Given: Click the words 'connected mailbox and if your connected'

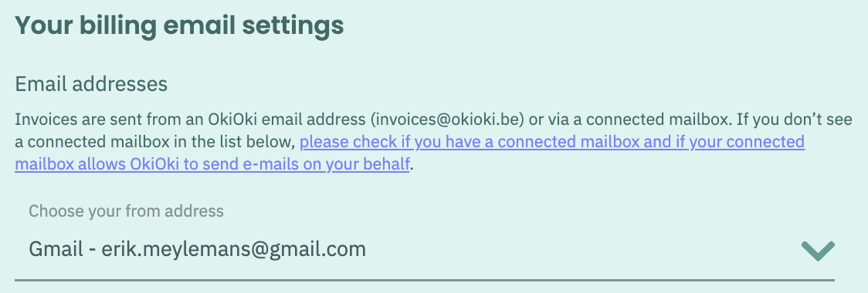Looking at the screenshot, I should coord(650,142).
